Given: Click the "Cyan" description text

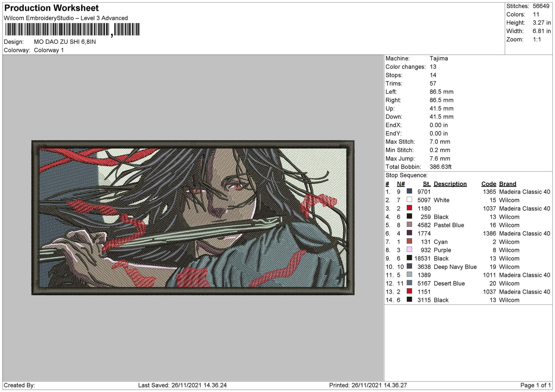Looking at the screenshot, I should 441,242.
